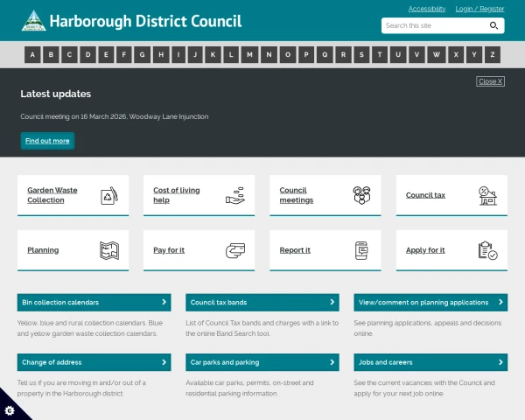525x420 pixels.
Task: Open the Pay for it link
Action: click(169, 250)
